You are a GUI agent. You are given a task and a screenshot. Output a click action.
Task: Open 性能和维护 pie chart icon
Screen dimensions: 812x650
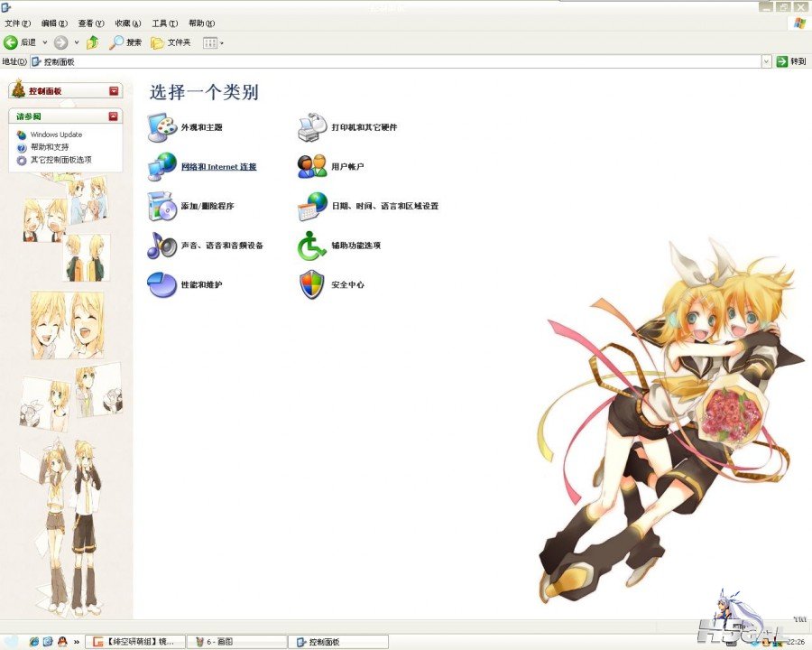[x=162, y=284]
